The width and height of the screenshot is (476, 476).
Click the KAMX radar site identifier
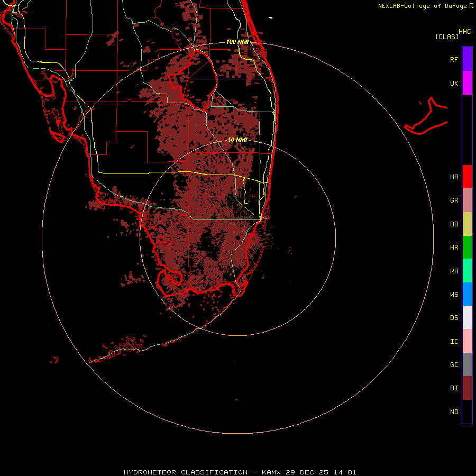(271, 472)
